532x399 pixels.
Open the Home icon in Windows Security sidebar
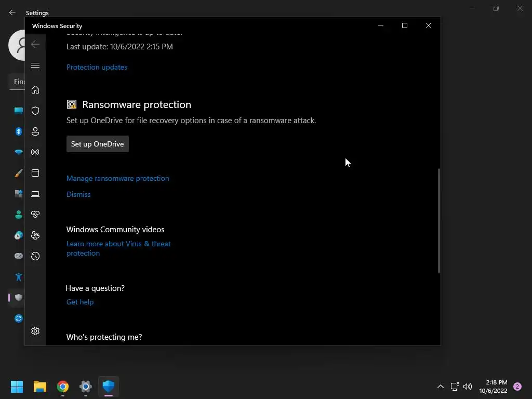coord(35,89)
